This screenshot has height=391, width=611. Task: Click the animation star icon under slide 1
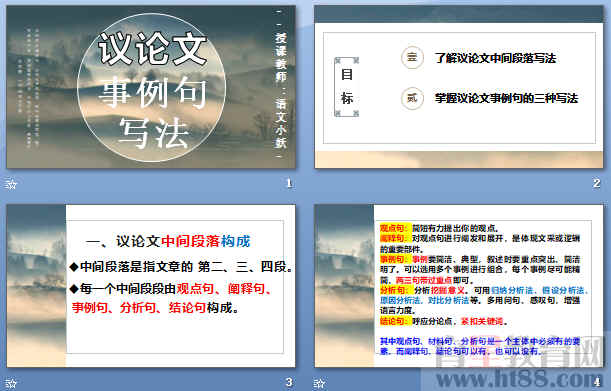click(11, 184)
